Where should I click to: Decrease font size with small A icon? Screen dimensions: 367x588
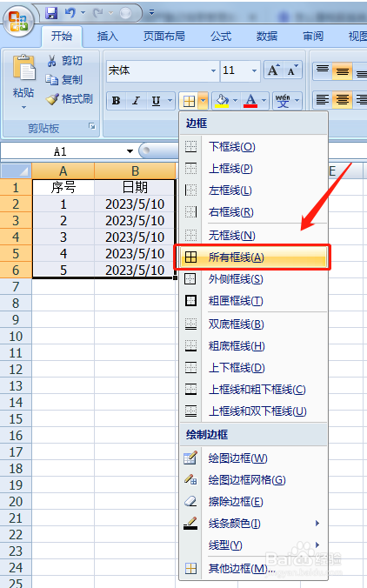point(292,70)
